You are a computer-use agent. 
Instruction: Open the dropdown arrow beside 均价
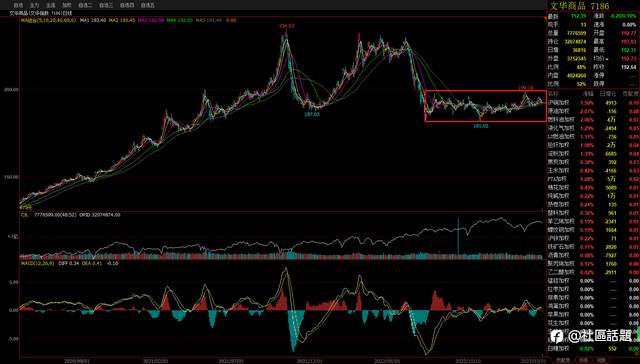[606, 59]
